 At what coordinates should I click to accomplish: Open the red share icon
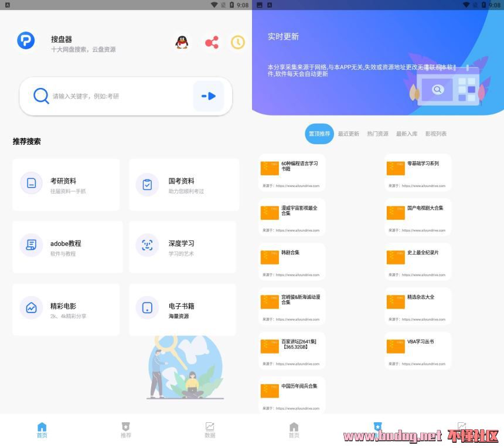click(x=212, y=42)
